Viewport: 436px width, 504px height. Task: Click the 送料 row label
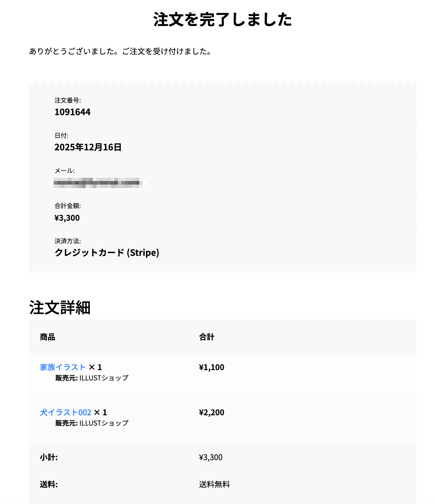point(49,484)
